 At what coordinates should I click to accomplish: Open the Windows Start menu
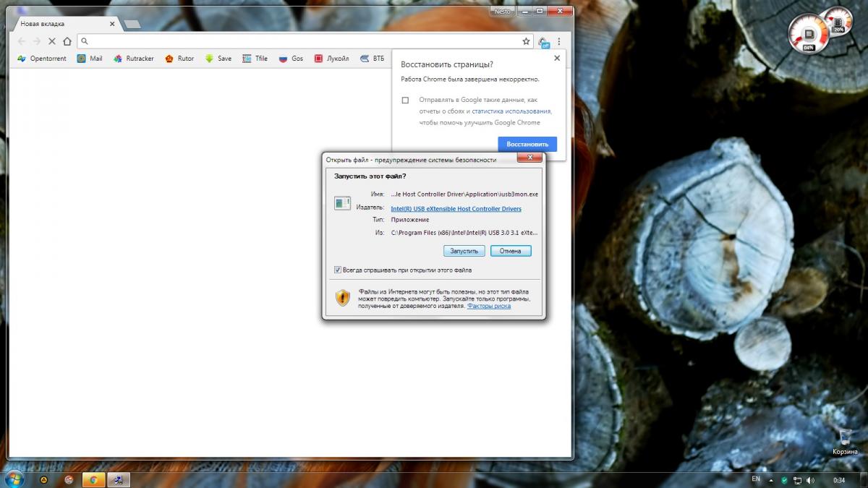tap(14, 478)
